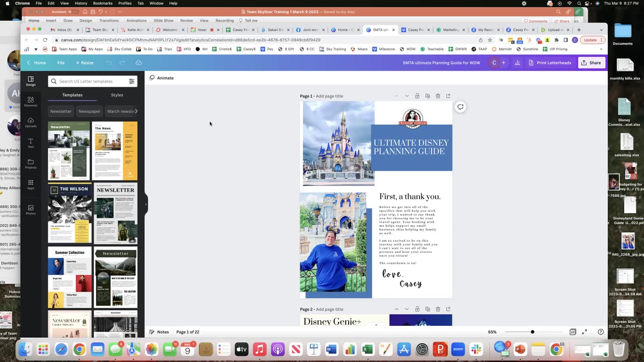Click Add page title for Page 1
Screen dimensions: 644x362
point(330,96)
